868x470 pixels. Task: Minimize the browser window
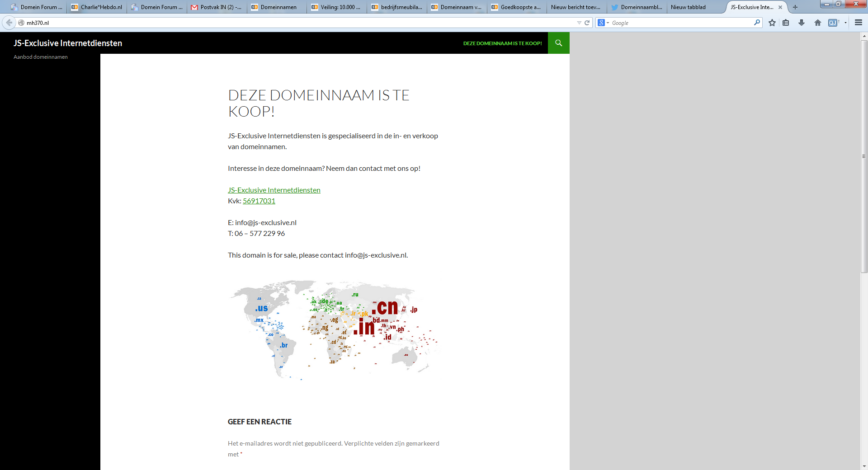point(827,4)
